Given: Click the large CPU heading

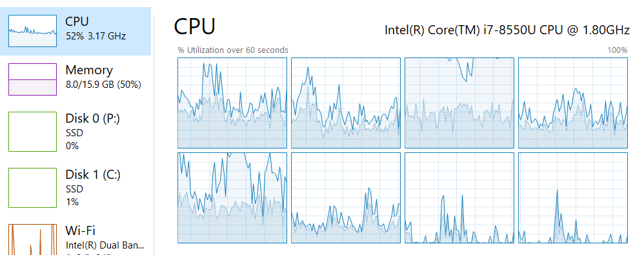Looking at the screenshot, I should (195, 26).
